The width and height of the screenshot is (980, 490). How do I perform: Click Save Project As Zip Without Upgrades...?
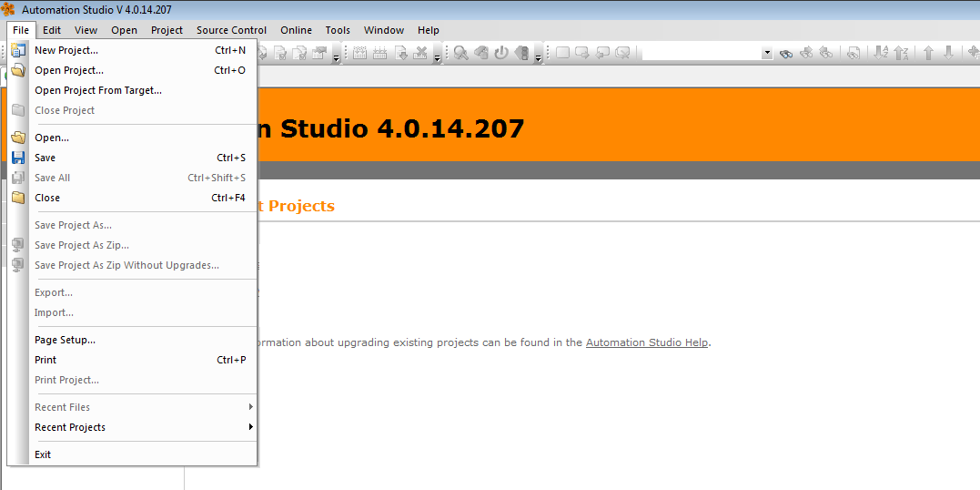point(133,265)
